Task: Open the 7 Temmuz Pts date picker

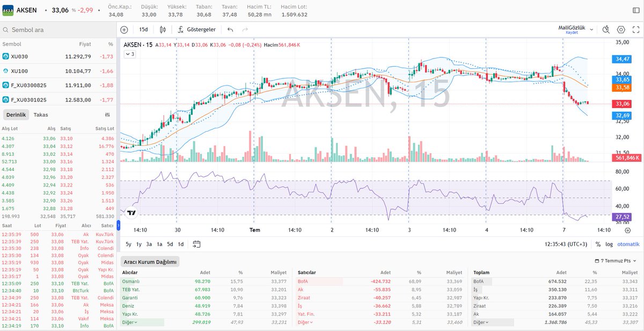Action: [617, 261]
